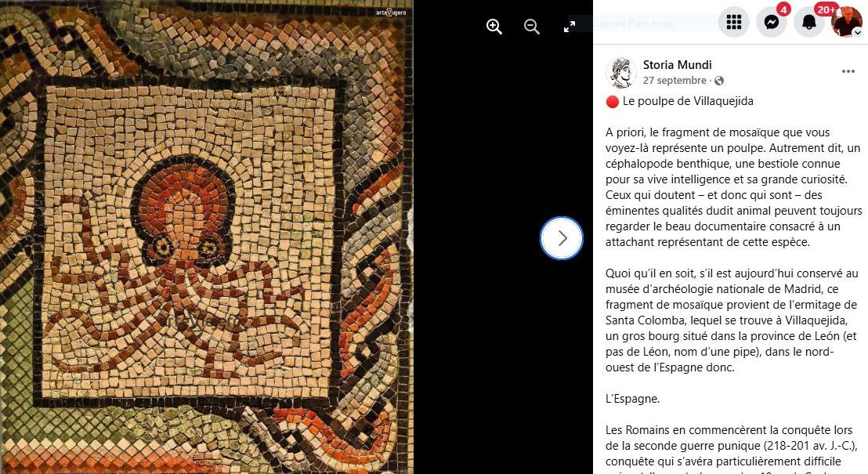
Task: Click the arteViajero watermark on photo
Action: coord(391,13)
